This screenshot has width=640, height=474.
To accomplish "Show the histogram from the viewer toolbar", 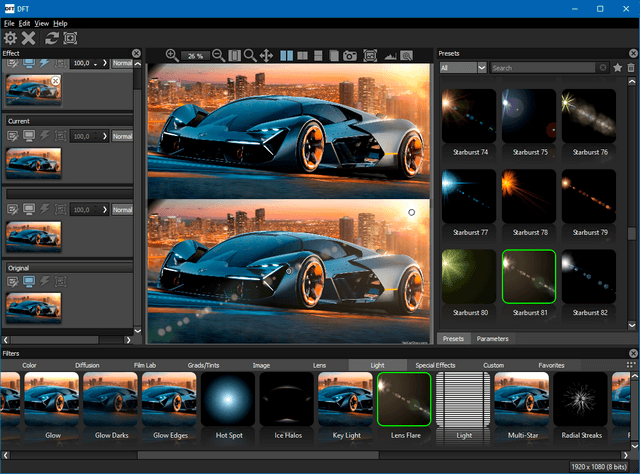I will click(x=391, y=55).
